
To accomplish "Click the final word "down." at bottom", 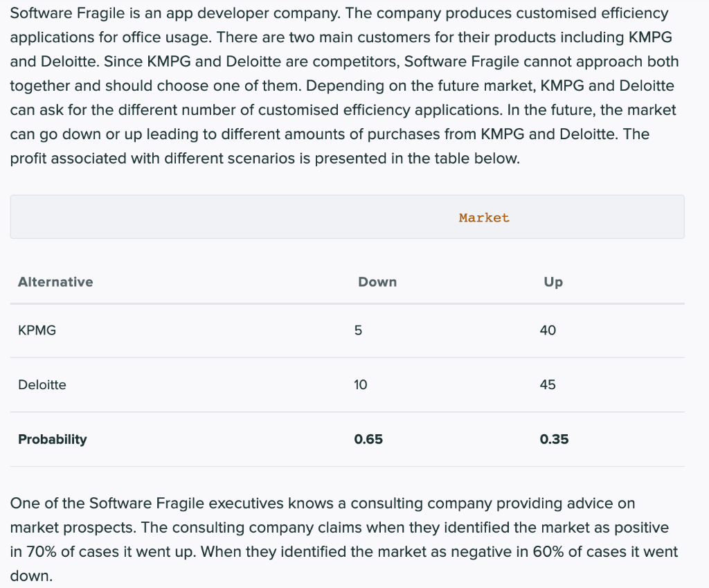I will (x=31, y=576).
